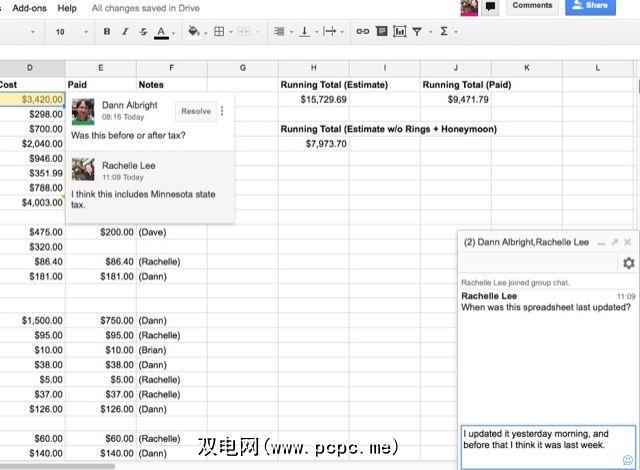
Task: Click the Comments button
Action: (x=532, y=6)
